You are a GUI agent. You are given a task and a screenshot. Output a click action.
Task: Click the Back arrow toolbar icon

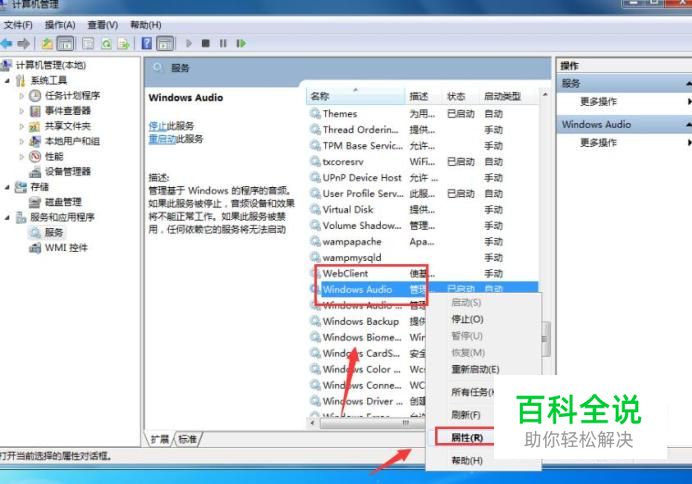pos(7,43)
